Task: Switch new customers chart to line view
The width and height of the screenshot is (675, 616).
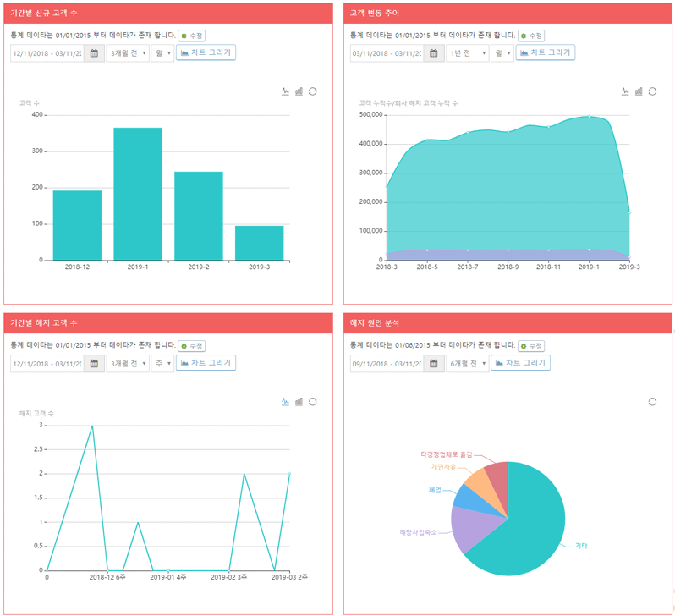Action: (x=285, y=91)
